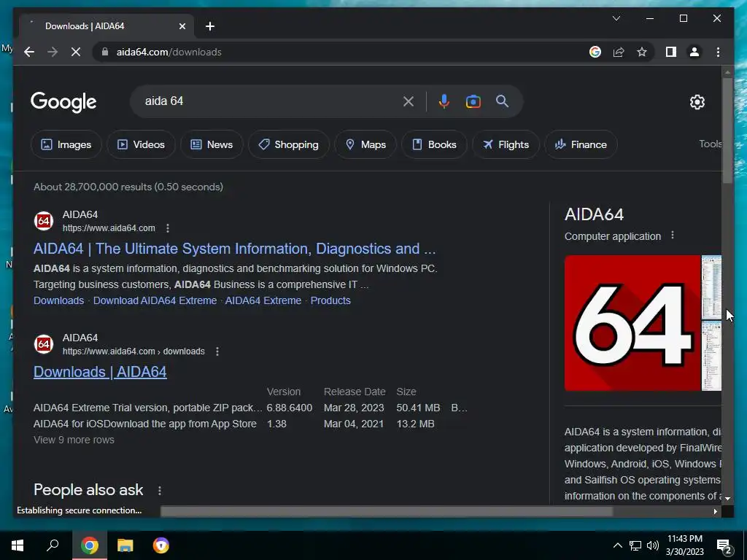The width and height of the screenshot is (747, 560).
Task: Search by image with the camera icon
Action: [x=473, y=101]
